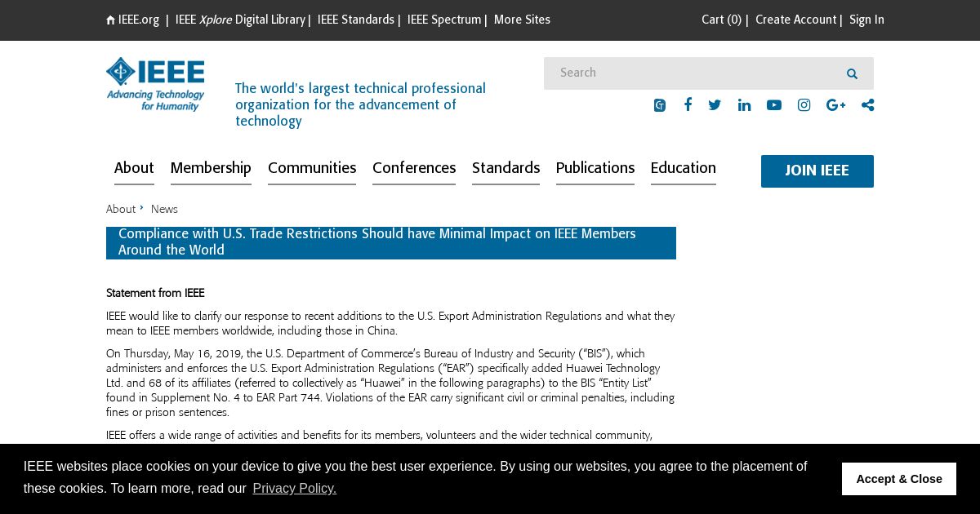Click the IEEE.org home icon

pyautogui.click(x=110, y=20)
